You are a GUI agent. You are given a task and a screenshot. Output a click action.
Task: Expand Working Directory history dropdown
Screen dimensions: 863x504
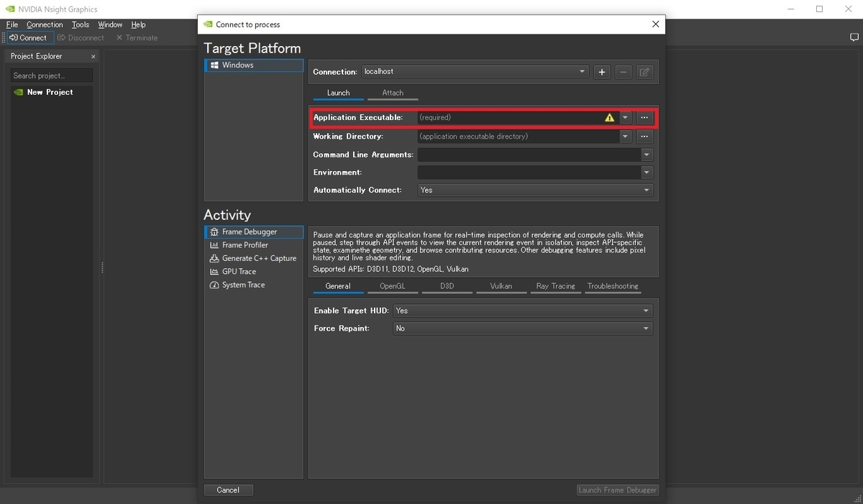[626, 137]
